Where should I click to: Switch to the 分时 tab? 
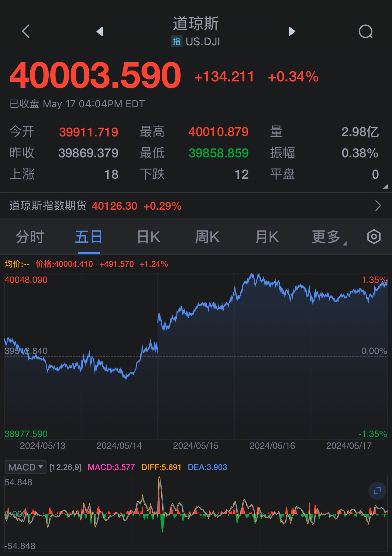[30, 237]
